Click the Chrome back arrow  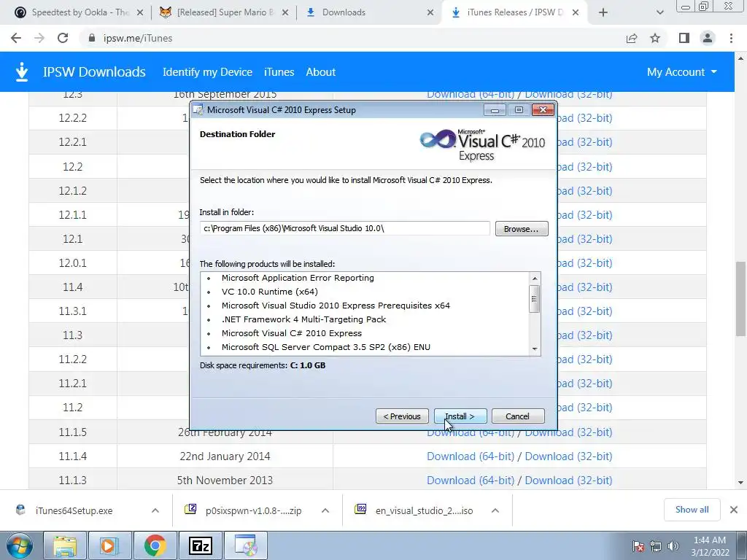(x=16, y=38)
